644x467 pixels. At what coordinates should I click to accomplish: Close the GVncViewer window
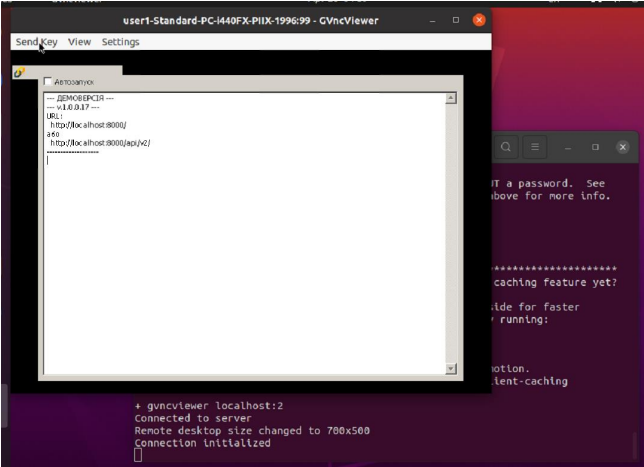point(479,19)
